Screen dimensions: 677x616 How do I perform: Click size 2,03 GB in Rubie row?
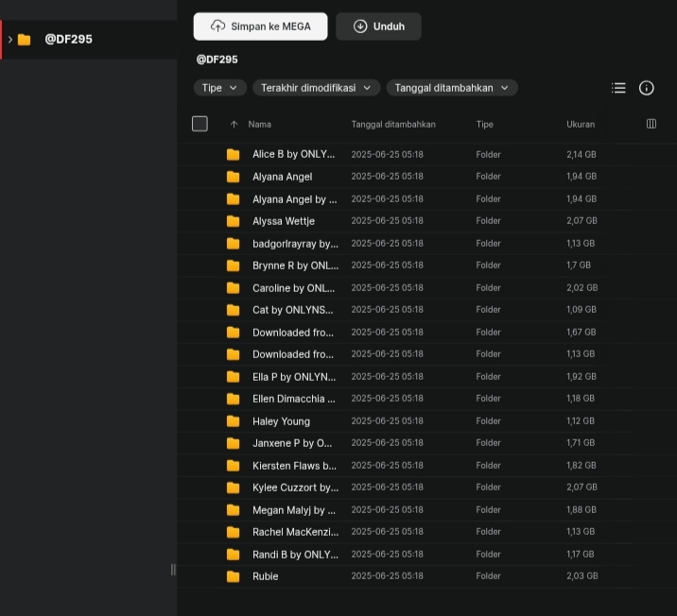[582, 576]
